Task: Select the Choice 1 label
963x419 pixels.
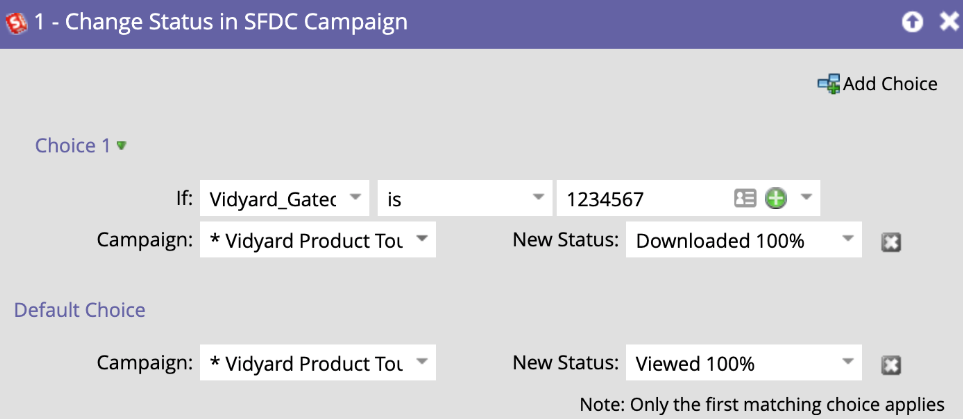Action: point(72,146)
